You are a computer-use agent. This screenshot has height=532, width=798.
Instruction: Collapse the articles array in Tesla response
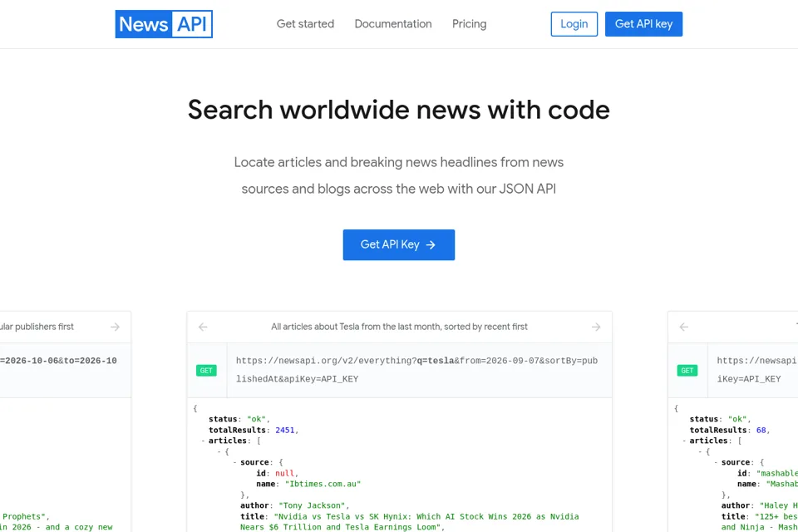pyautogui.click(x=203, y=441)
